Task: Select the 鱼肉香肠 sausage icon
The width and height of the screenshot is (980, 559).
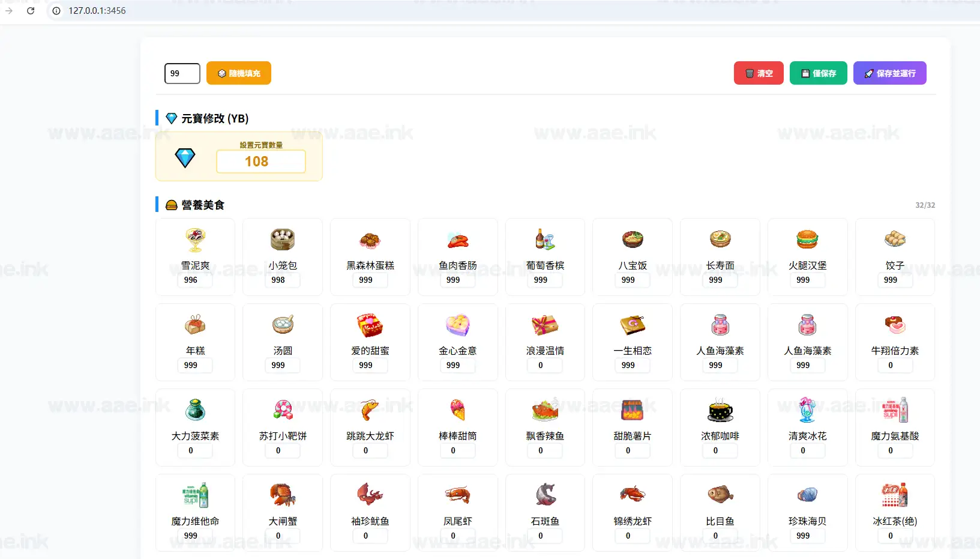Action: [458, 240]
